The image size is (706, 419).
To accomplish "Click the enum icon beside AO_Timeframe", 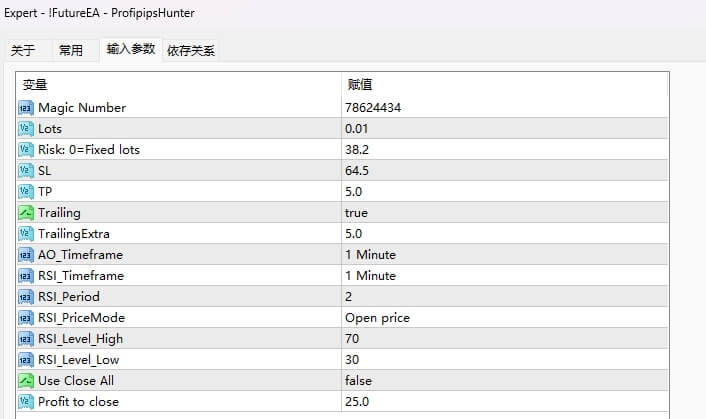I will pyautogui.click(x=26, y=255).
